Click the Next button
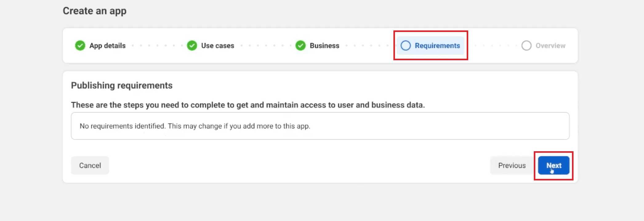644x221 pixels. (x=553, y=165)
